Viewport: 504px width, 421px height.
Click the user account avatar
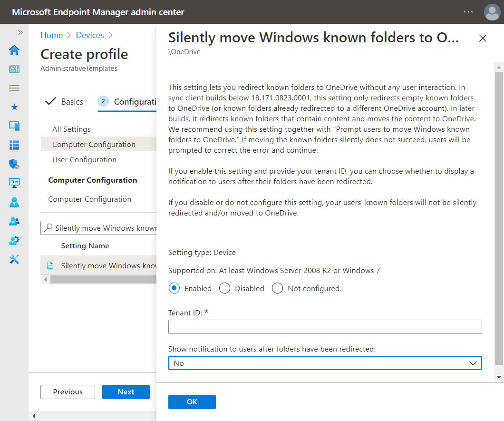(492, 12)
